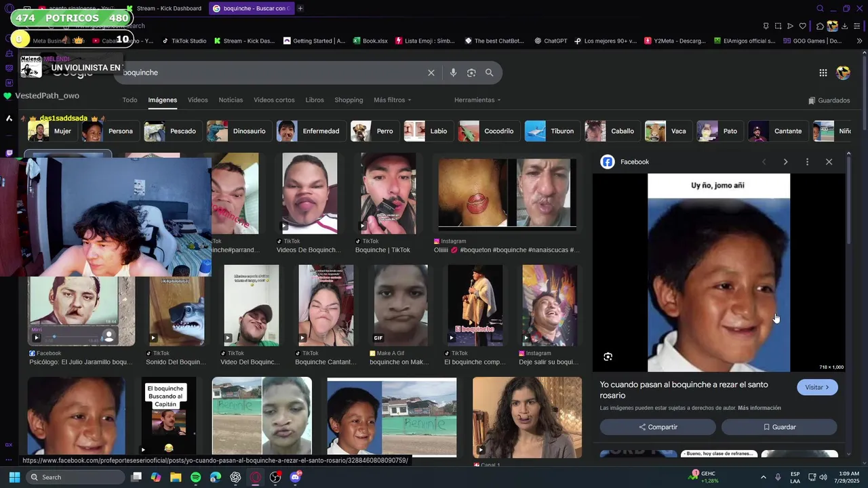Close the Facebook image preview panel
The width and height of the screenshot is (868, 488).
pos(829,162)
